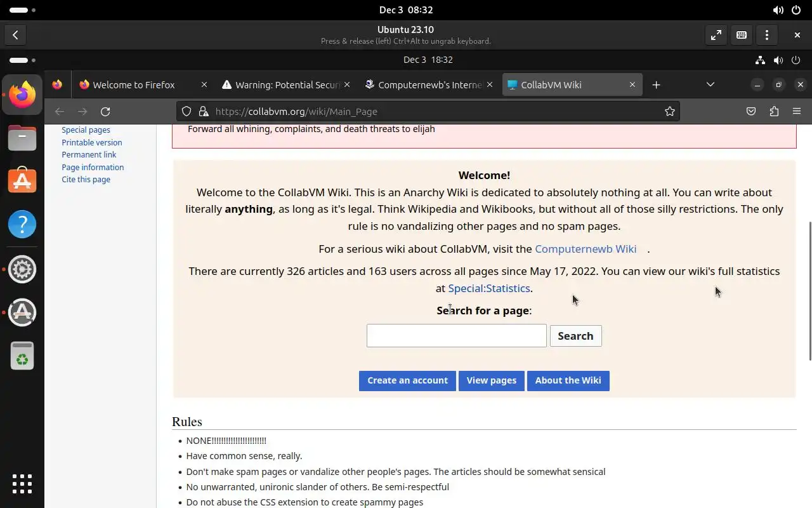This screenshot has width=812, height=508.
Task: Launch Ubuntu Software from the dock
Action: [x=22, y=180]
